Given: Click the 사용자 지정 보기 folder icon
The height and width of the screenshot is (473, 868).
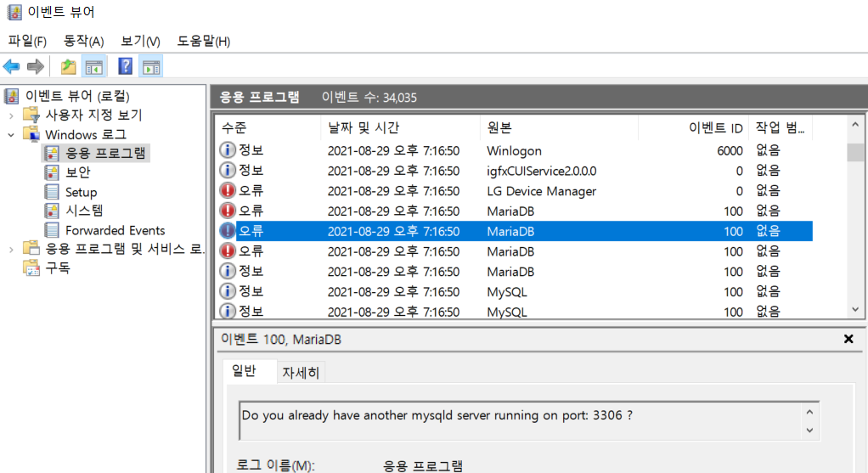Looking at the screenshot, I should [31, 115].
